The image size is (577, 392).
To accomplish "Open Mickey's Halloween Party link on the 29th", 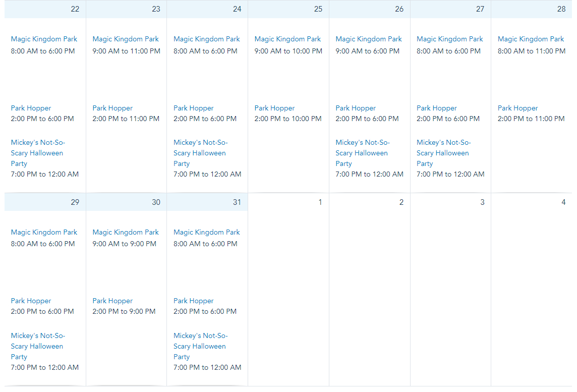I will click(x=38, y=346).
